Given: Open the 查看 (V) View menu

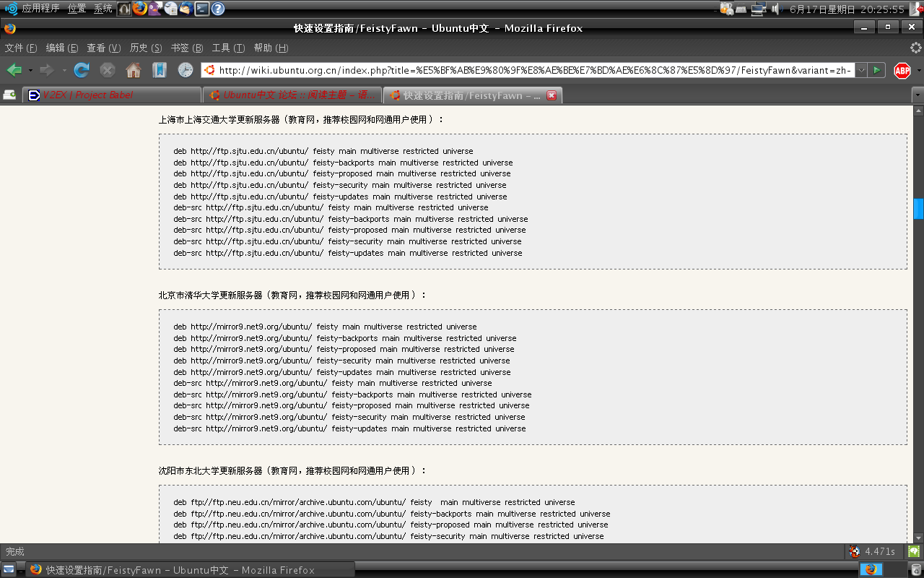Looking at the screenshot, I should [104, 48].
